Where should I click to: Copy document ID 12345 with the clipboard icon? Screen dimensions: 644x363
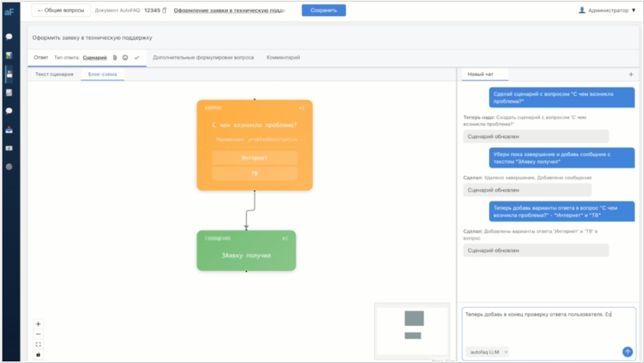[164, 11]
